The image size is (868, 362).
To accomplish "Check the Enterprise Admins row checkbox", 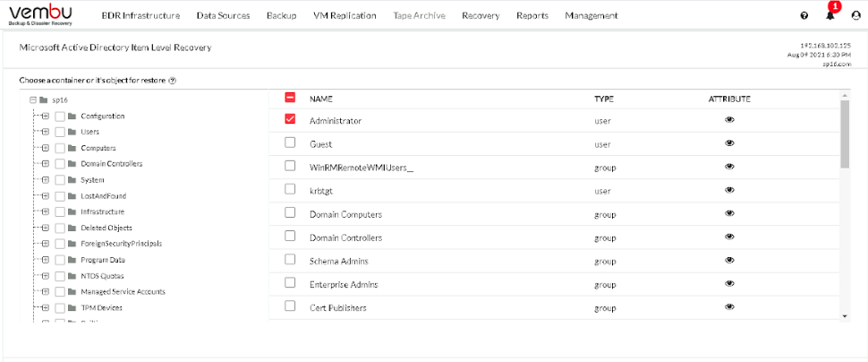I will click(x=290, y=282).
